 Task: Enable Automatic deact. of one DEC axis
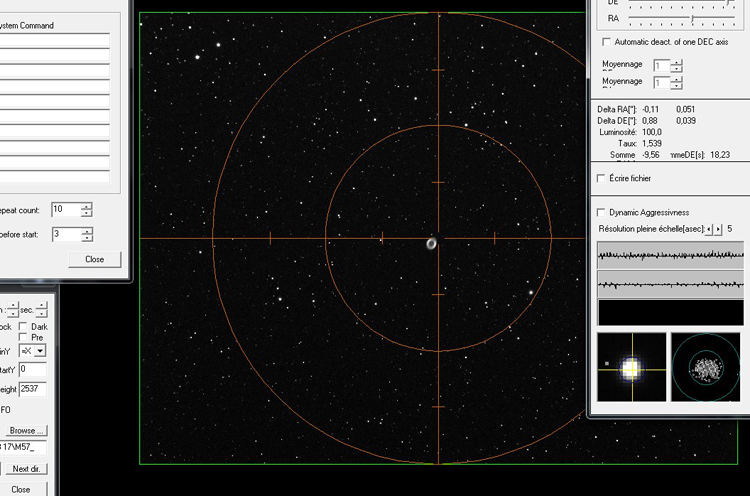607,42
